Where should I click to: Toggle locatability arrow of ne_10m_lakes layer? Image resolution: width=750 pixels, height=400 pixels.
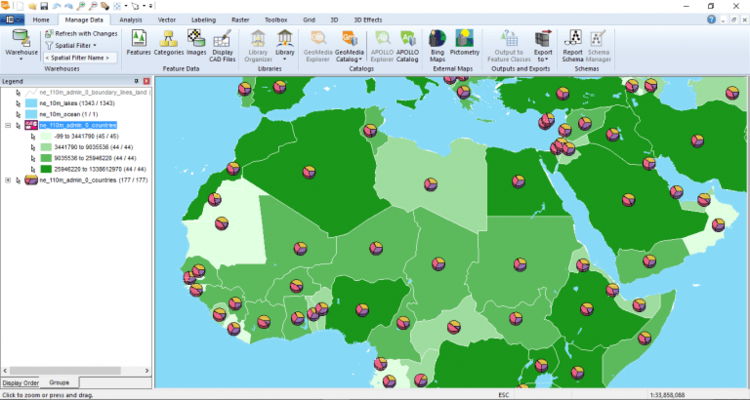[19, 102]
